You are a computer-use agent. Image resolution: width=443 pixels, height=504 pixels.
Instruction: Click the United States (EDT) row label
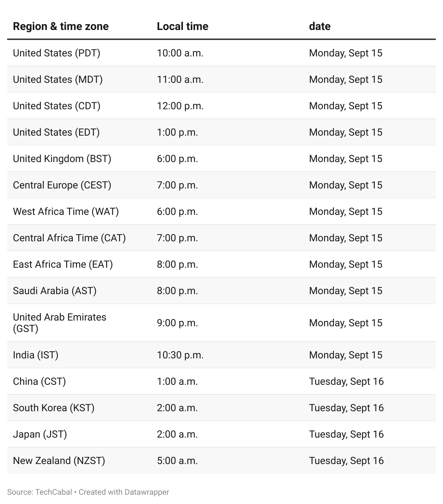(56, 132)
